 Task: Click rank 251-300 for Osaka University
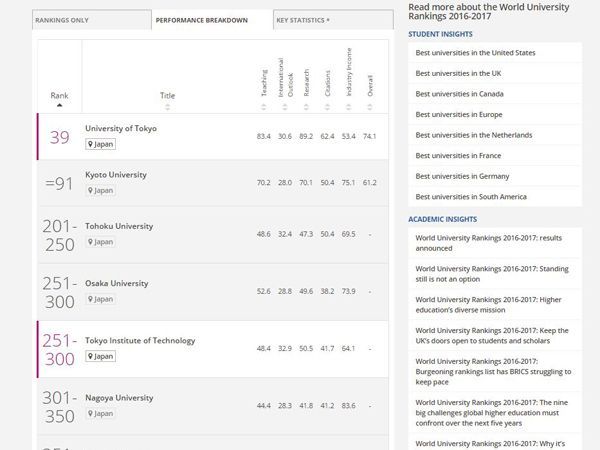point(59,293)
